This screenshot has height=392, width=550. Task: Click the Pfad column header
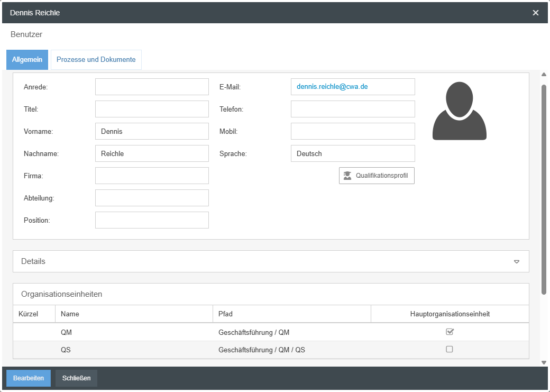click(x=292, y=314)
